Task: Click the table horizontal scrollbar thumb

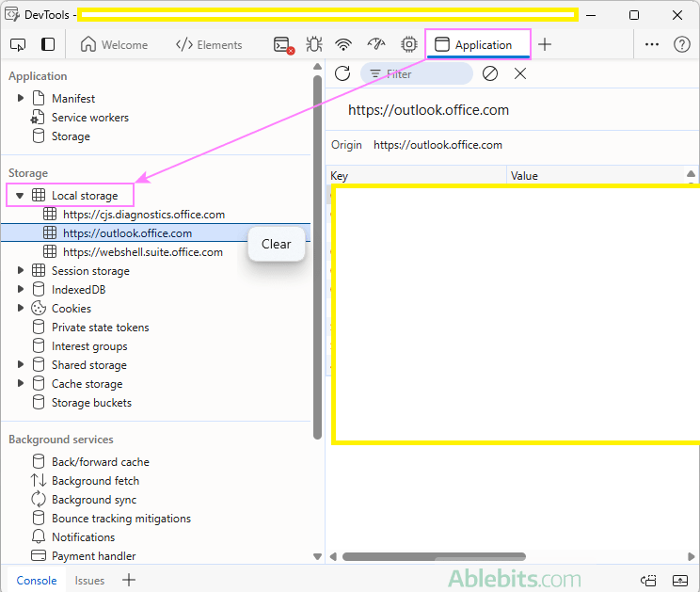Action: [x=434, y=557]
